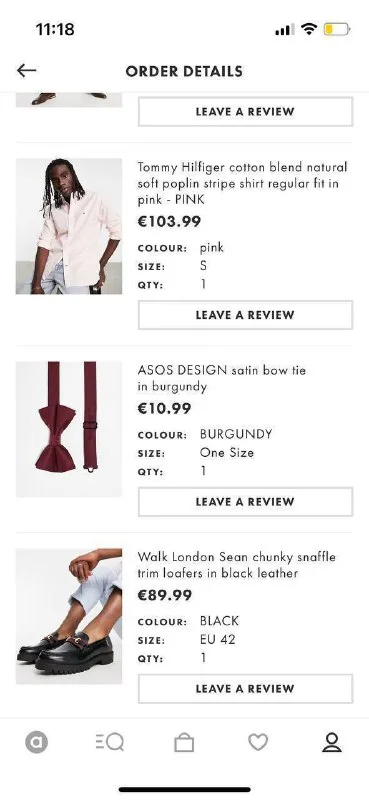Screen dimensions: 369x800
Task: Open the shopping bag tab
Action: 184,742
